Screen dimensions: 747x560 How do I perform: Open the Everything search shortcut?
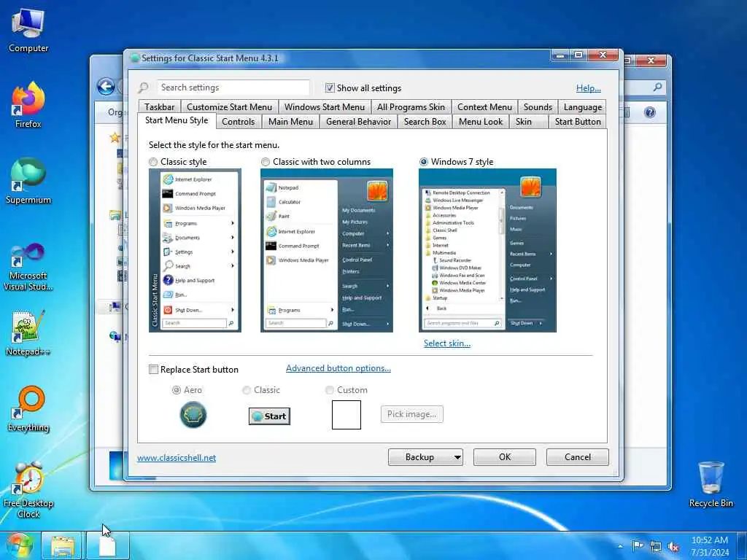pyautogui.click(x=28, y=408)
